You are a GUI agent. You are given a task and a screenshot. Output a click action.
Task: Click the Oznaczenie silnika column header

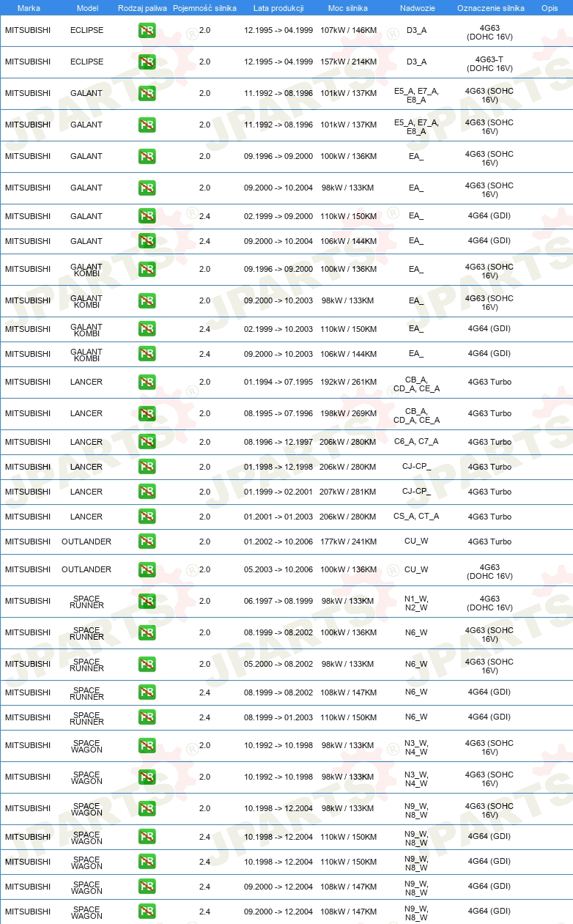490,8
